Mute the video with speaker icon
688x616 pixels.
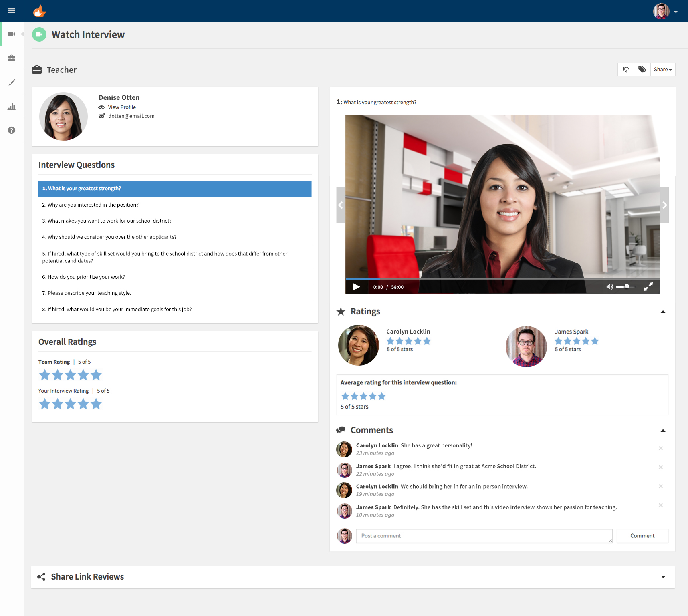(609, 287)
